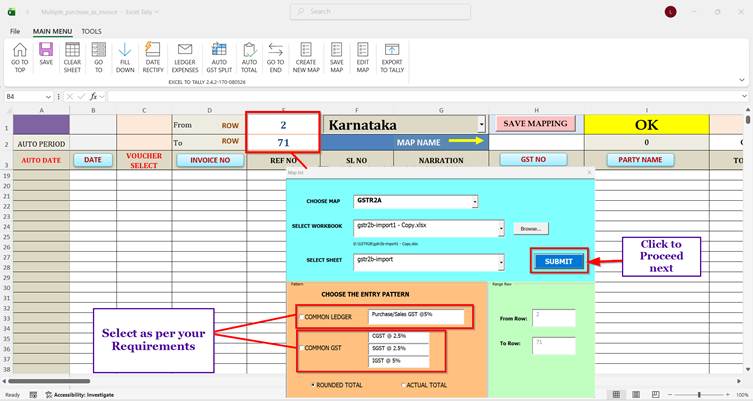Click the AUTO PERIOD cell

41,144
